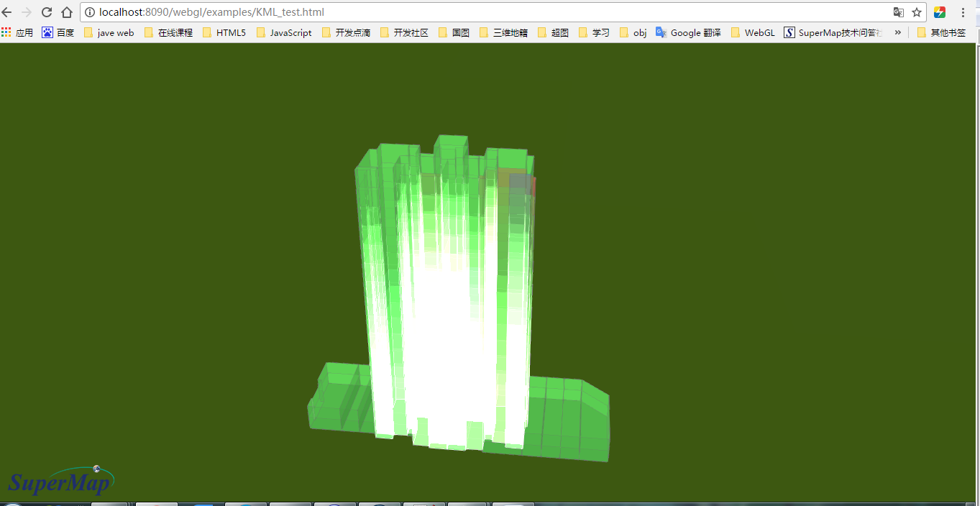The width and height of the screenshot is (980, 506).
Task: Open the JavaScript bookmark folder
Action: (x=284, y=32)
